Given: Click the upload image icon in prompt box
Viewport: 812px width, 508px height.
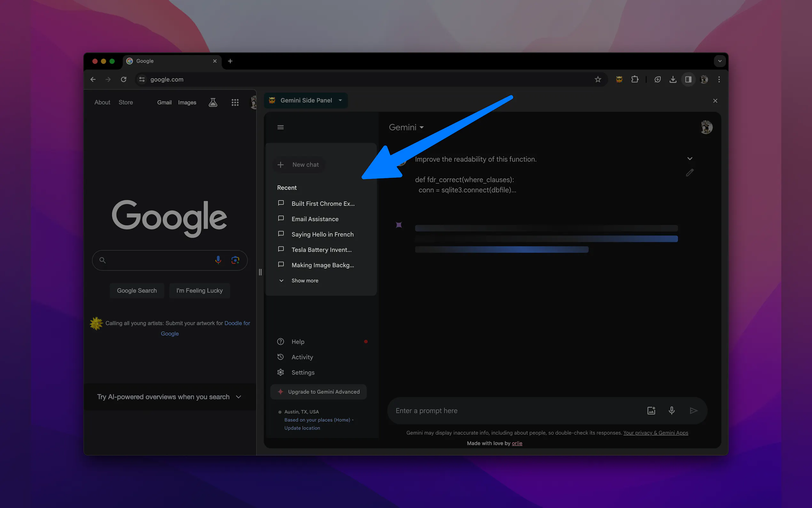Looking at the screenshot, I should point(651,410).
